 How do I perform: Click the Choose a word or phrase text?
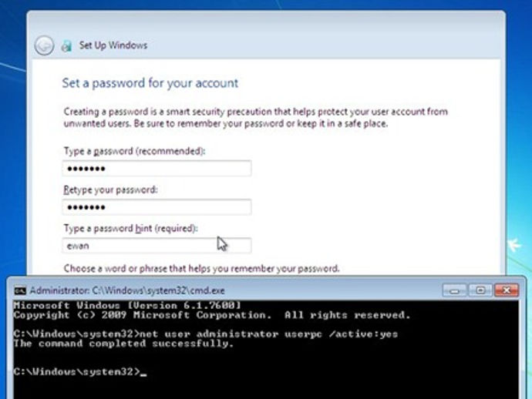pos(201,269)
